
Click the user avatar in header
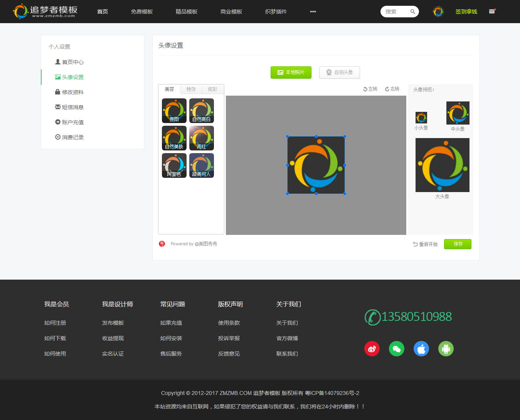[438, 12]
